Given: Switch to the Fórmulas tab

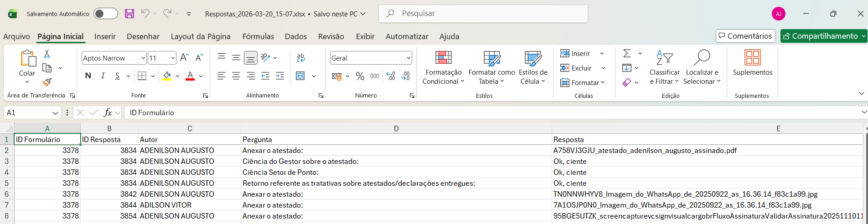Looking at the screenshot, I should pos(258,36).
